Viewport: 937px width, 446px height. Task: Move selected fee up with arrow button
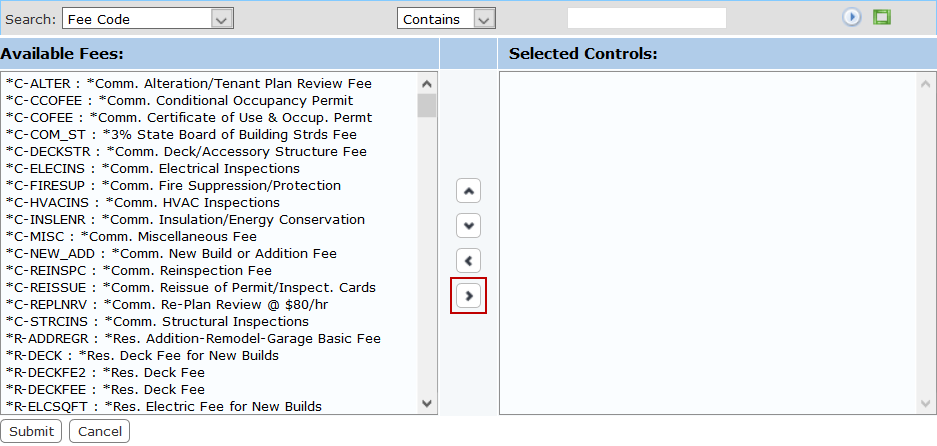coord(469,190)
